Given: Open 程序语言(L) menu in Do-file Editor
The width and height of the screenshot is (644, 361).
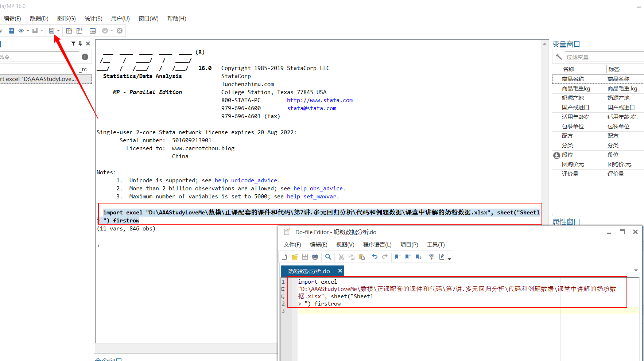Looking at the screenshot, I should [377, 245].
